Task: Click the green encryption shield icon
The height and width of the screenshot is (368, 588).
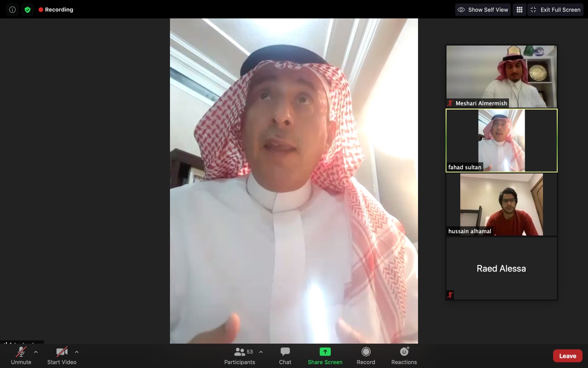Action: [28, 10]
